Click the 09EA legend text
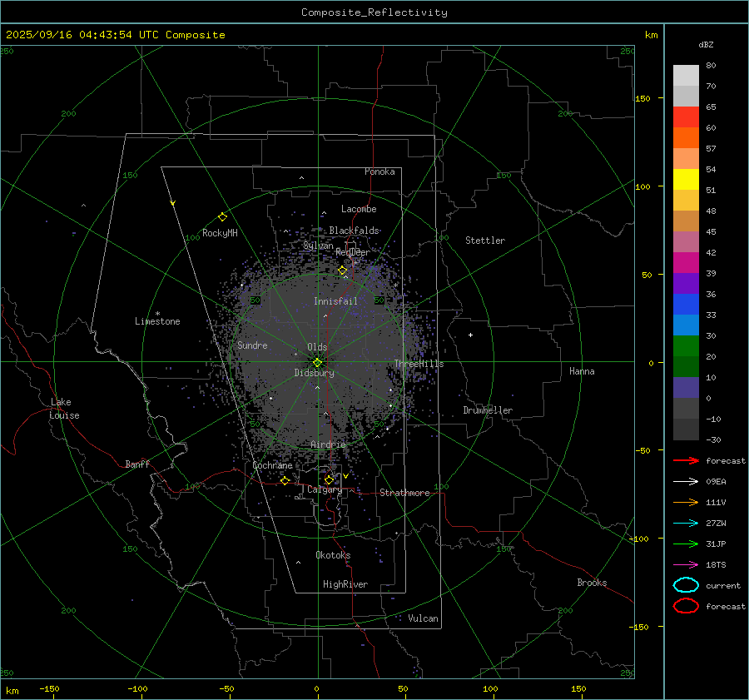Screen dimensions: 749x700 716,482
